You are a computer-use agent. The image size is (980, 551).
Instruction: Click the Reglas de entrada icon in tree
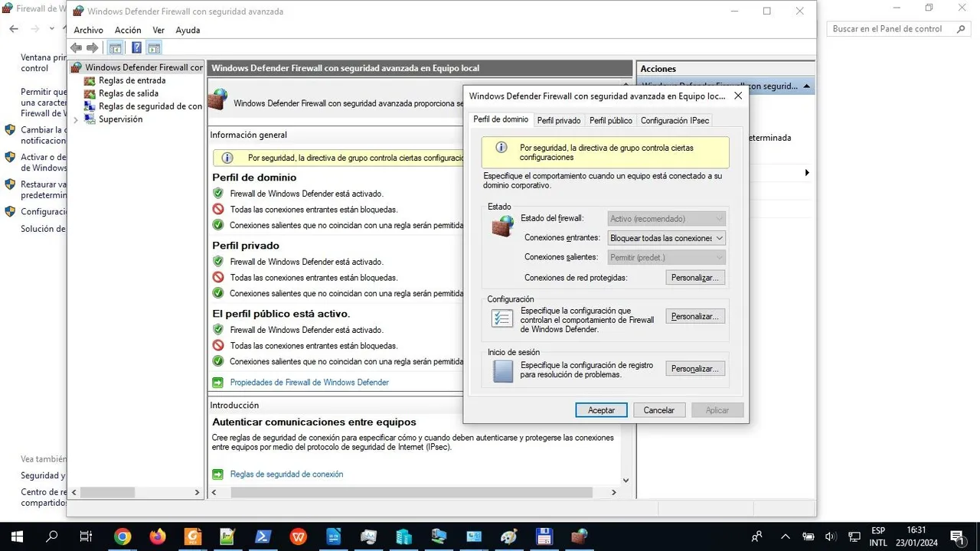90,80
